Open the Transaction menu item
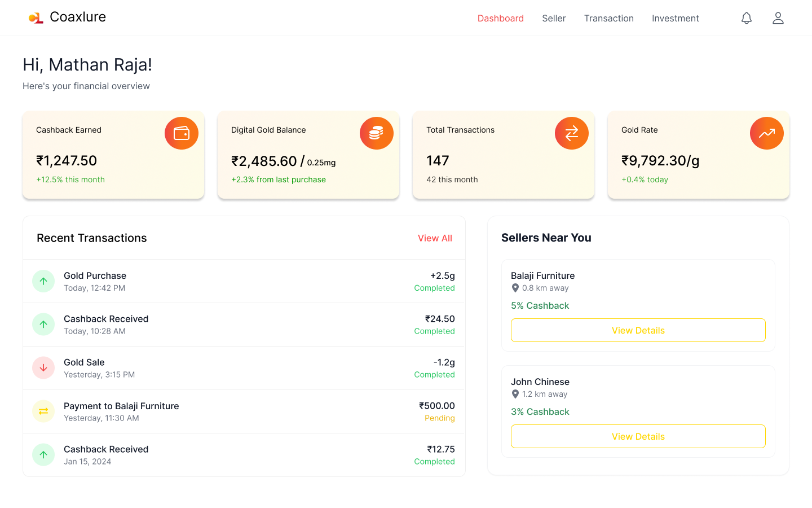Screen dimensions: 812x508 coord(608,19)
